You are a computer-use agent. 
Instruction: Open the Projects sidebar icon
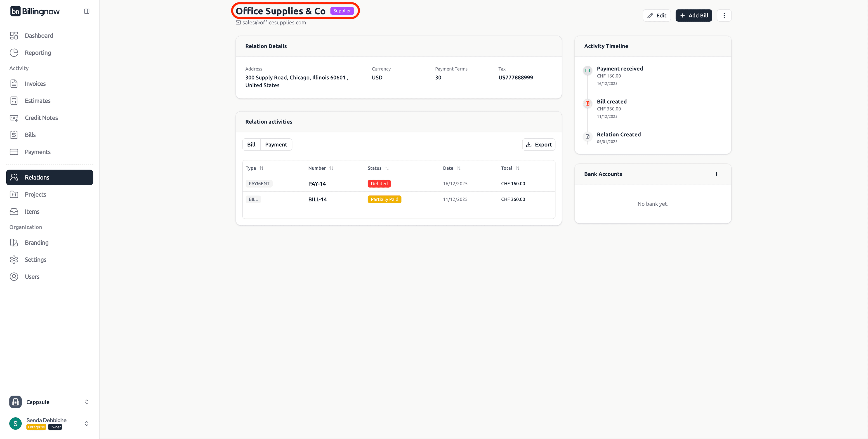point(14,194)
